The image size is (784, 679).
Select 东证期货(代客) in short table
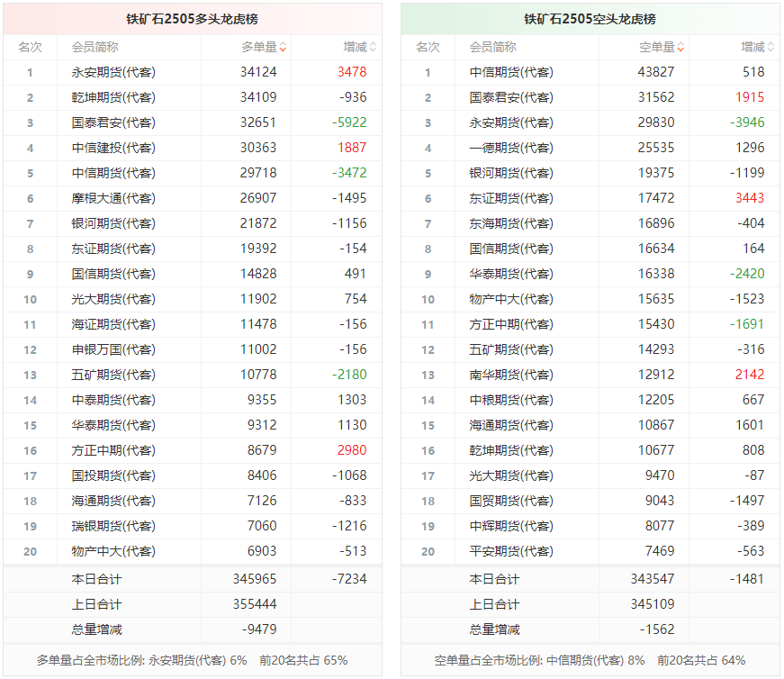tap(511, 199)
